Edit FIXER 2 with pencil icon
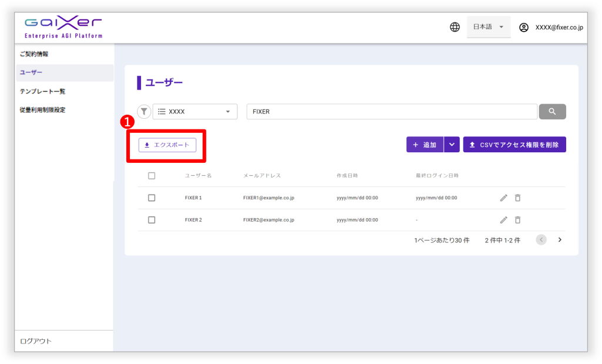The width and height of the screenshot is (602, 364). (x=503, y=220)
